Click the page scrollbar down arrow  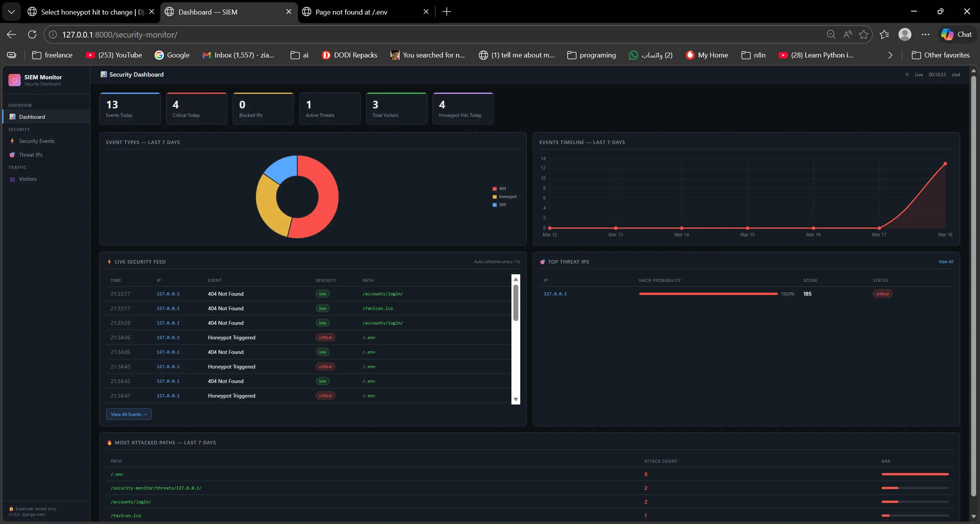[973, 516]
